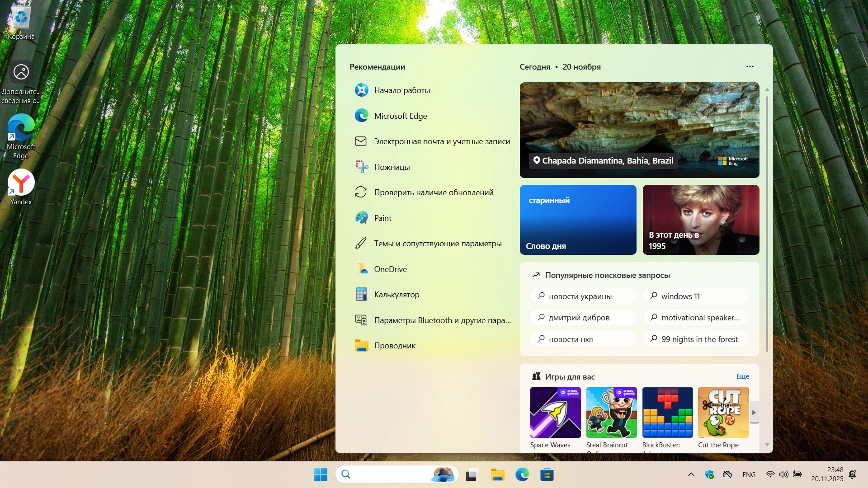Expand the hidden system tray icons chevron
This screenshot has height=488, width=868.
pos(691,474)
